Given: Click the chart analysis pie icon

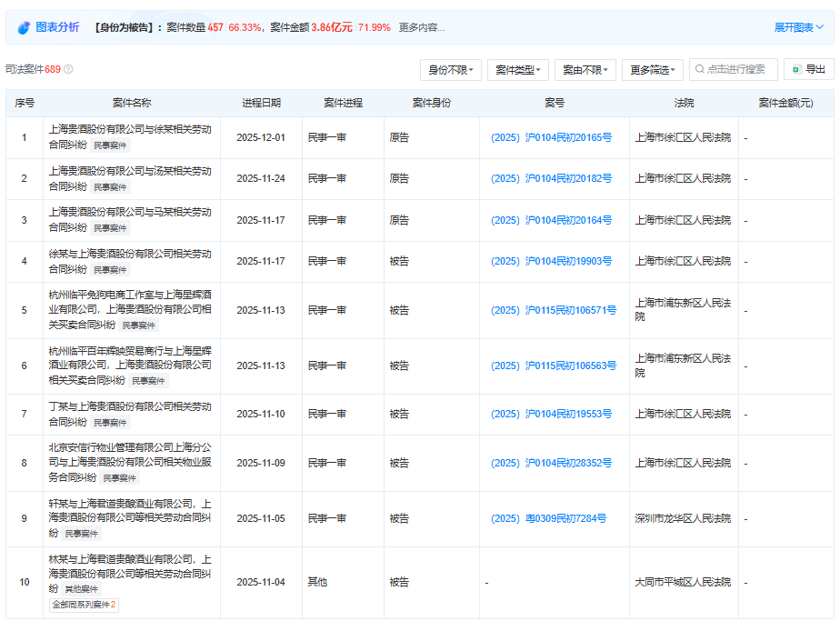Looking at the screenshot, I should (24, 28).
